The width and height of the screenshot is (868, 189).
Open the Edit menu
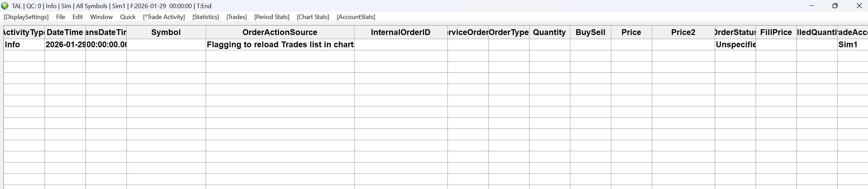coord(78,17)
